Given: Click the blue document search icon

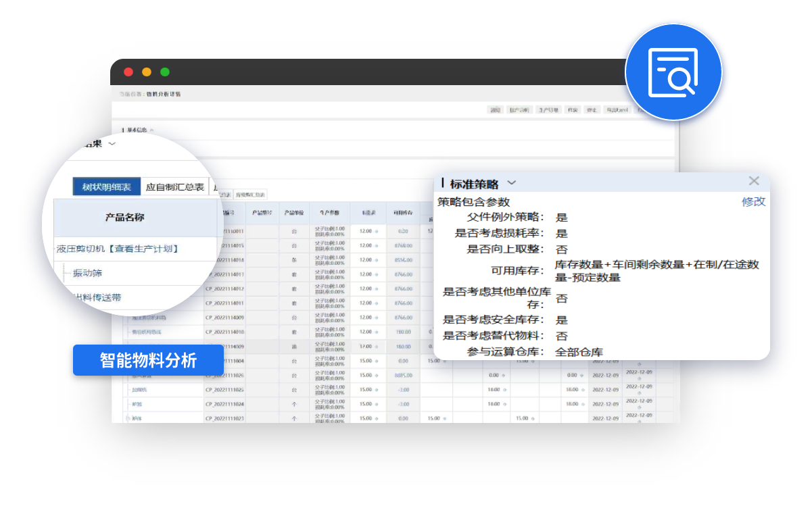Looking at the screenshot, I should click(x=673, y=72).
